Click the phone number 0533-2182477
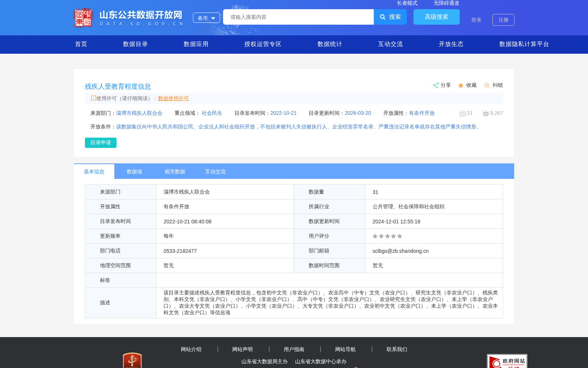The height and width of the screenshot is (368, 588). pos(180,251)
